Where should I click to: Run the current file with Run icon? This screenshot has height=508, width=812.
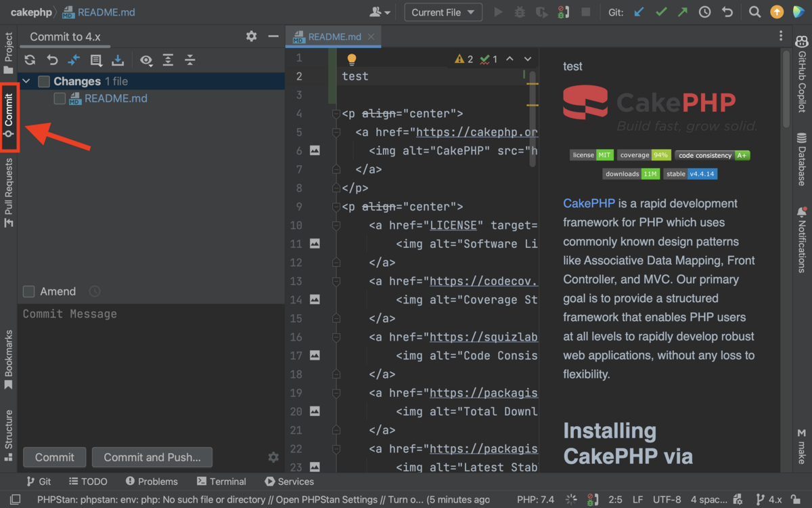(x=499, y=12)
